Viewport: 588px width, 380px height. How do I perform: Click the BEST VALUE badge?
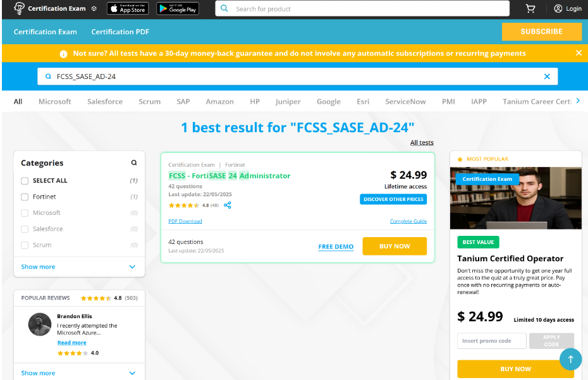(478, 242)
